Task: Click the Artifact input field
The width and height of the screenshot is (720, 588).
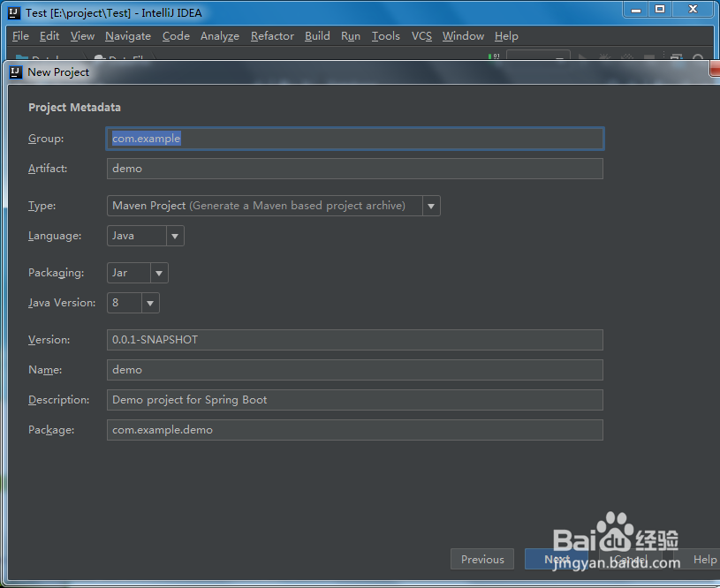Action: (355, 169)
